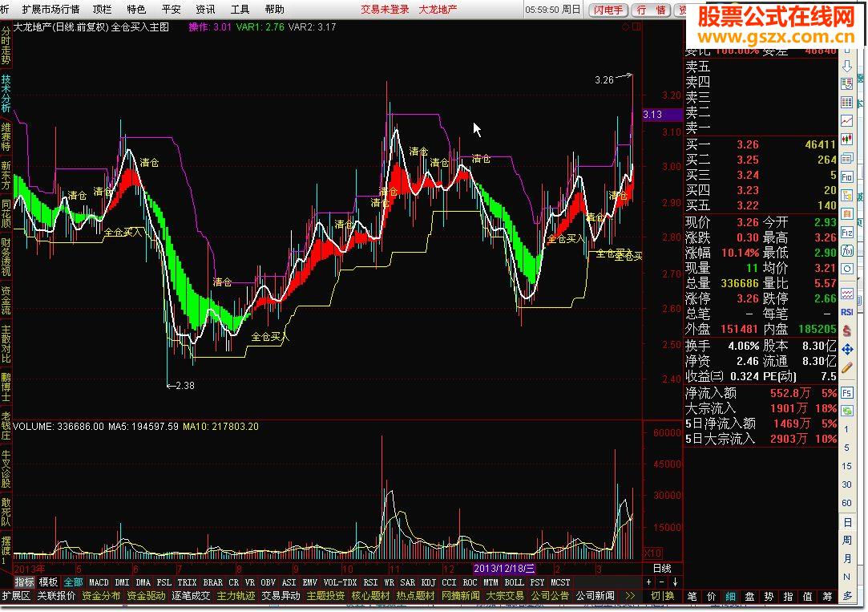Open the 资讯 menu
This screenshot has height=612, width=868.
click(x=205, y=10)
